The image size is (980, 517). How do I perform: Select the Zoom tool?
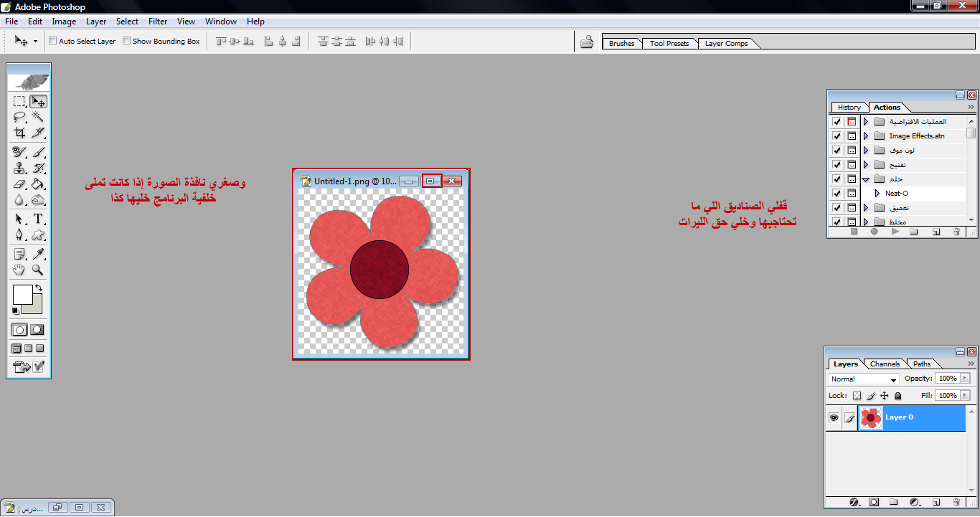(x=38, y=270)
